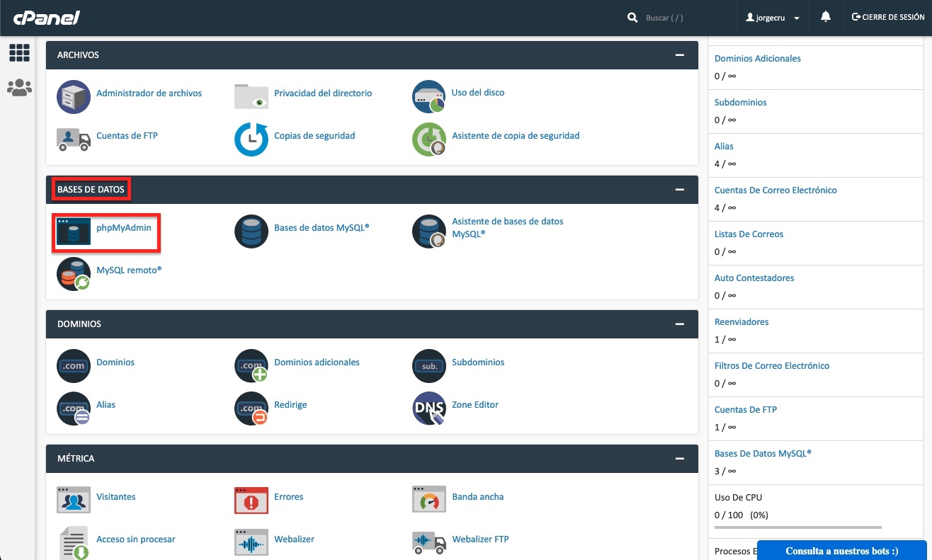The height and width of the screenshot is (560, 932).
Task: Open the Copias de seguridad tool
Action: point(251,139)
